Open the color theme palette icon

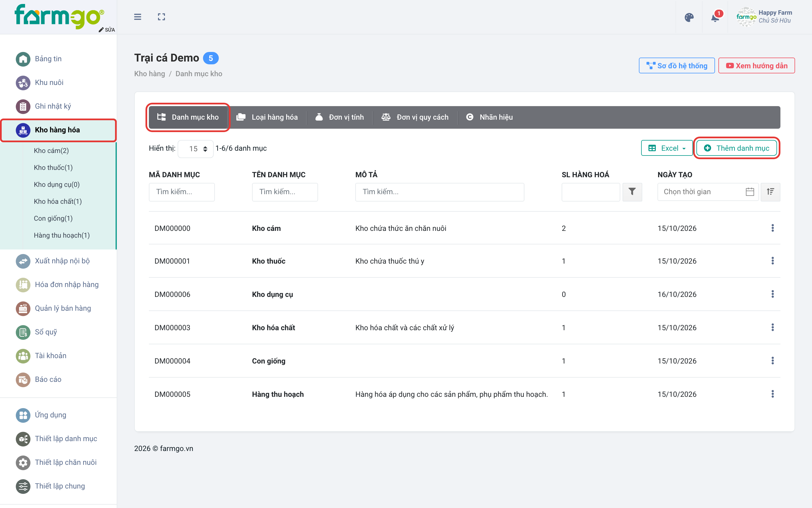pos(689,17)
